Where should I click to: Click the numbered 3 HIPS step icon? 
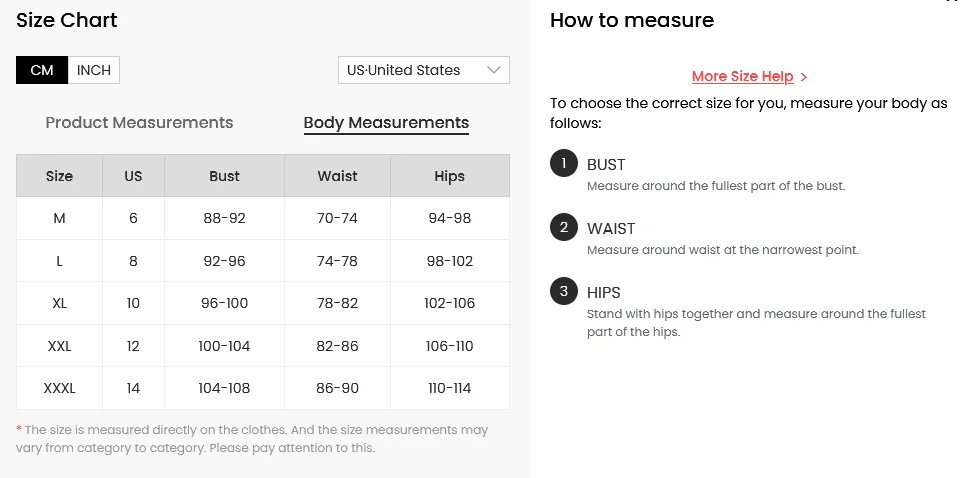point(564,292)
